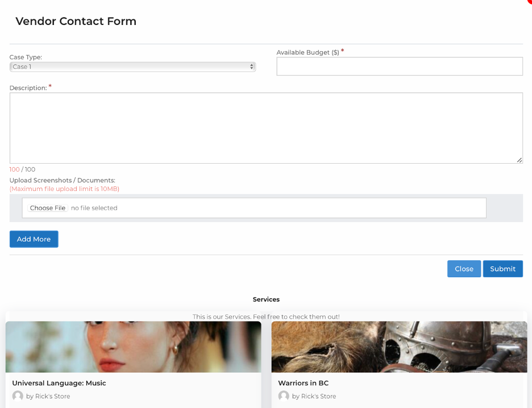The image size is (532, 408).
Task: Click the Warriors in BC title link
Action: (x=304, y=383)
